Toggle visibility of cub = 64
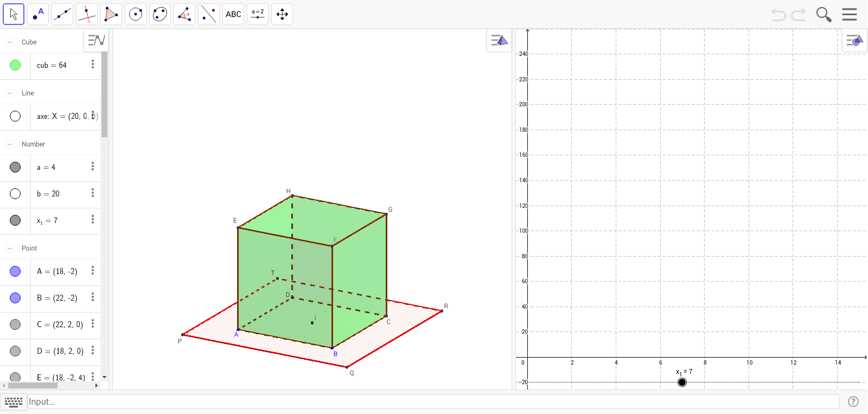The image size is (868, 414). pyautogui.click(x=15, y=65)
